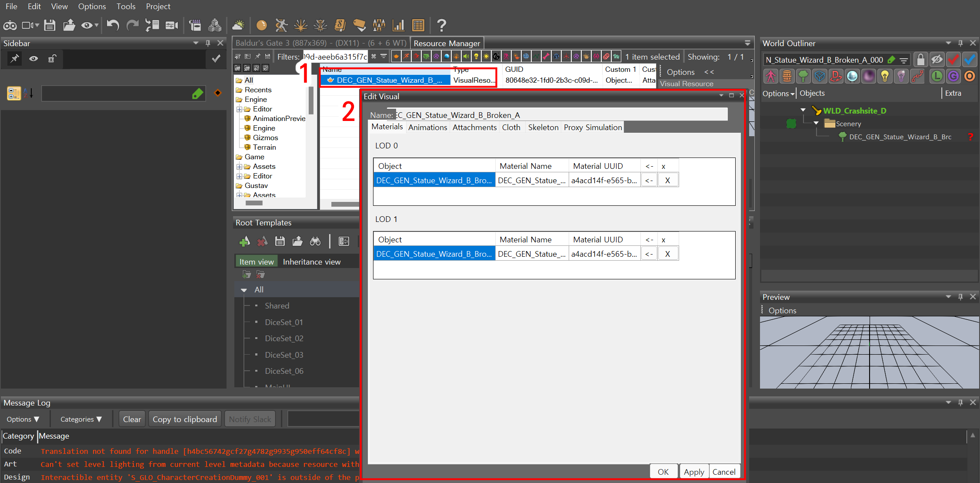Open the Tools menu in menu bar
This screenshot has height=483, width=980.
pyautogui.click(x=126, y=7)
